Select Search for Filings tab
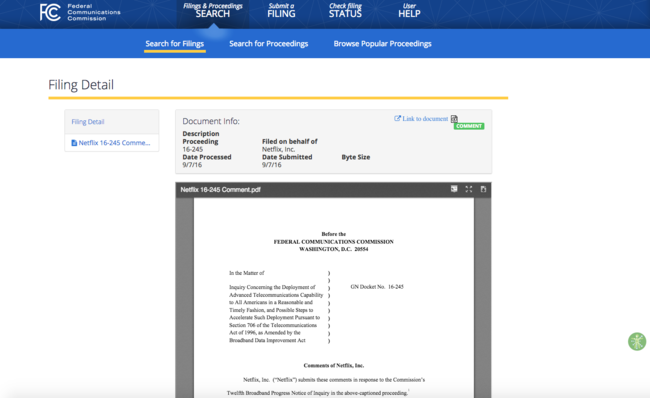 pos(175,44)
